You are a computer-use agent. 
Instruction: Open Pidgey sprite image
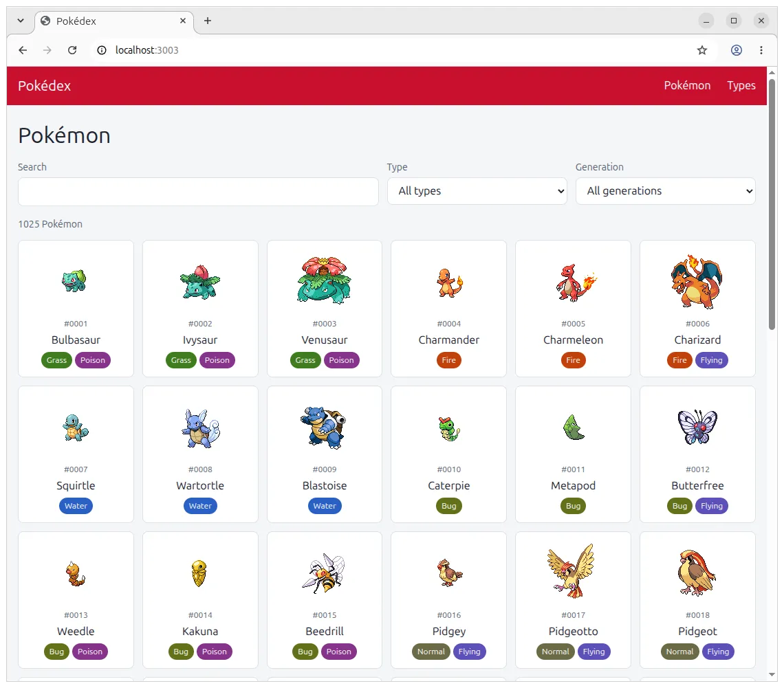click(450, 573)
